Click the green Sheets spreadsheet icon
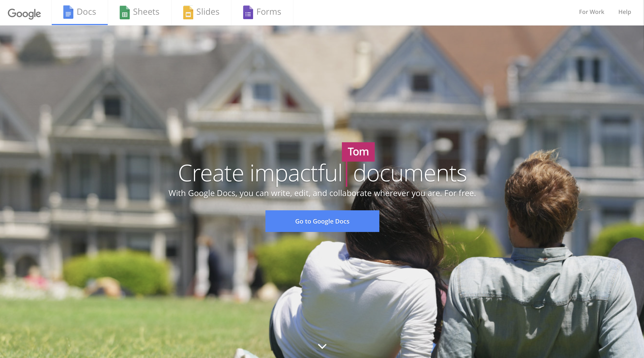The height and width of the screenshot is (358, 644). (125, 12)
